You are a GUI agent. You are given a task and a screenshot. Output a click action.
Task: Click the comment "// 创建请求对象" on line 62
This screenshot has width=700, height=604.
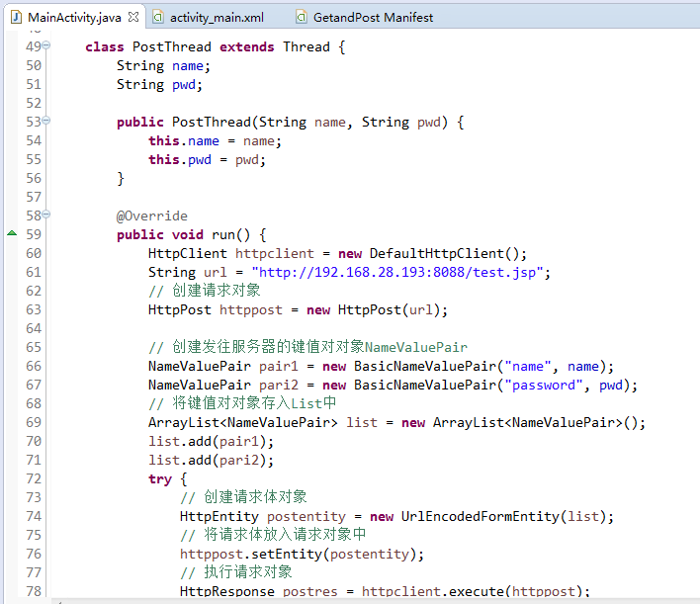coord(204,291)
